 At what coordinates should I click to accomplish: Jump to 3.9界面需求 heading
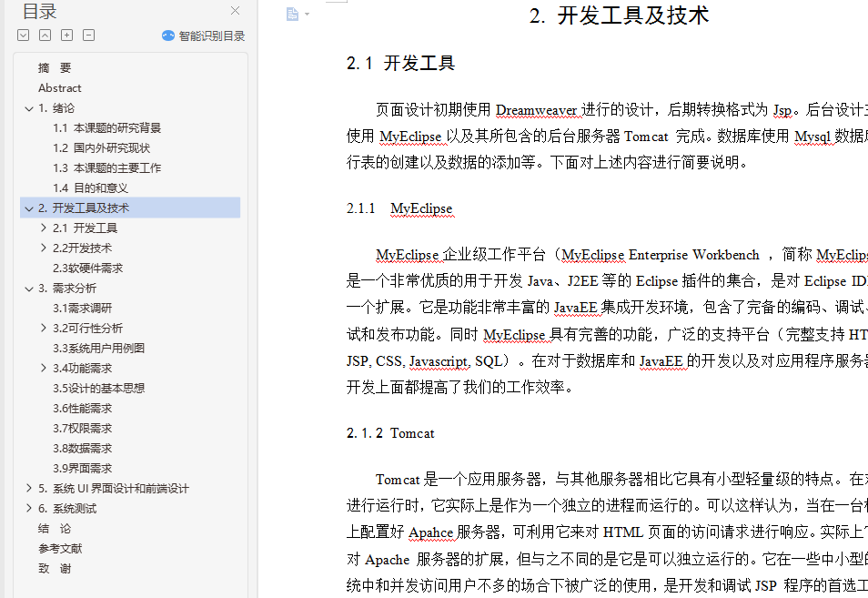tap(83, 468)
